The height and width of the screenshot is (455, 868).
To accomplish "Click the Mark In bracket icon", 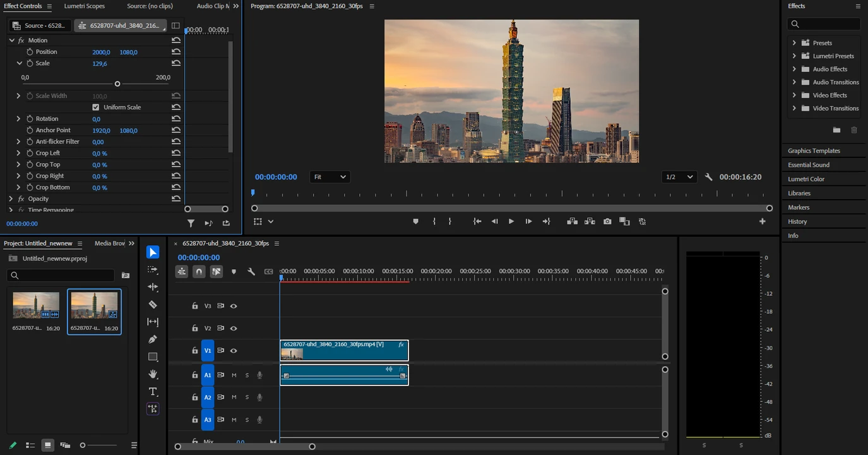I will pyautogui.click(x=434, y=221).
